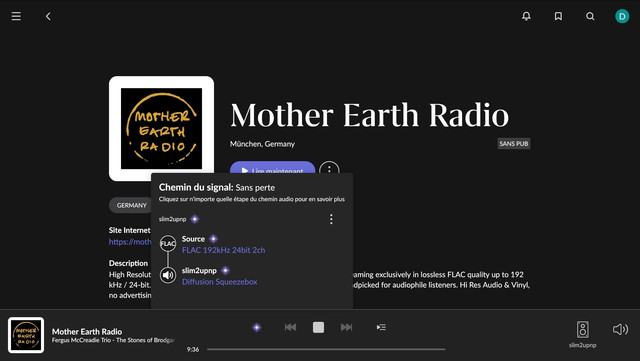Open three-dot menu in signal path popup
640x361 pixels.
(x=331, y=219)
